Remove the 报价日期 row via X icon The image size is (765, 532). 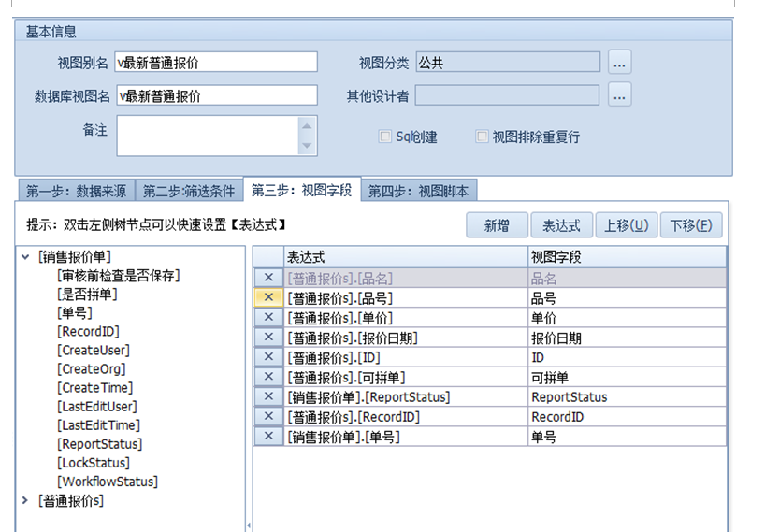(268, 338)
